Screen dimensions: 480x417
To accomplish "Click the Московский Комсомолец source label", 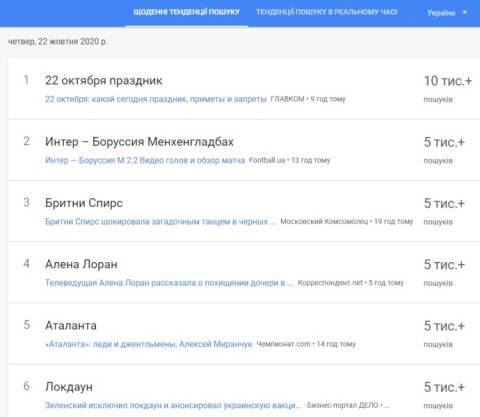I will (324, 222).
